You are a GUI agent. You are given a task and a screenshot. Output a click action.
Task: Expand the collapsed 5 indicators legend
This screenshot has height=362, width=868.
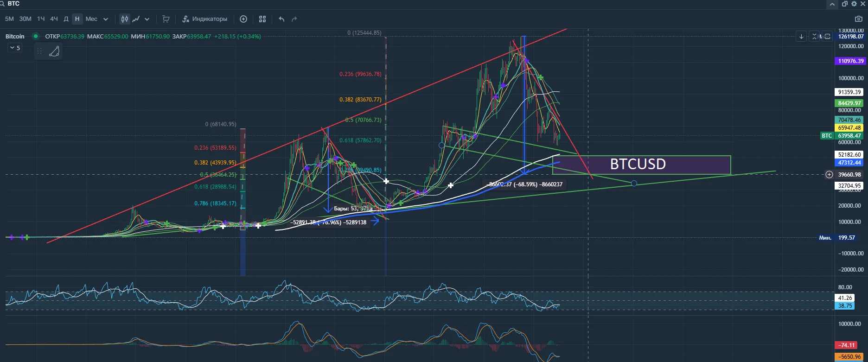pyautogui.click(x=15, y=48)
